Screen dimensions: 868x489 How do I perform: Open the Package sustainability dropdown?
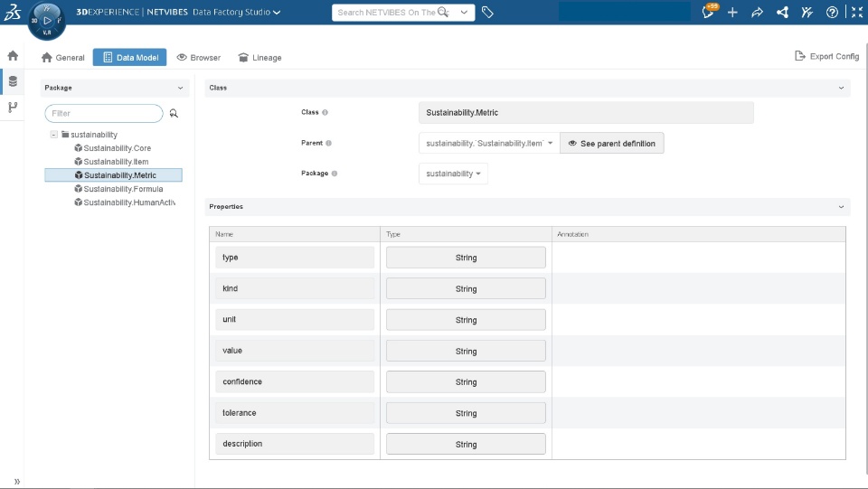[x=453, y=174]
